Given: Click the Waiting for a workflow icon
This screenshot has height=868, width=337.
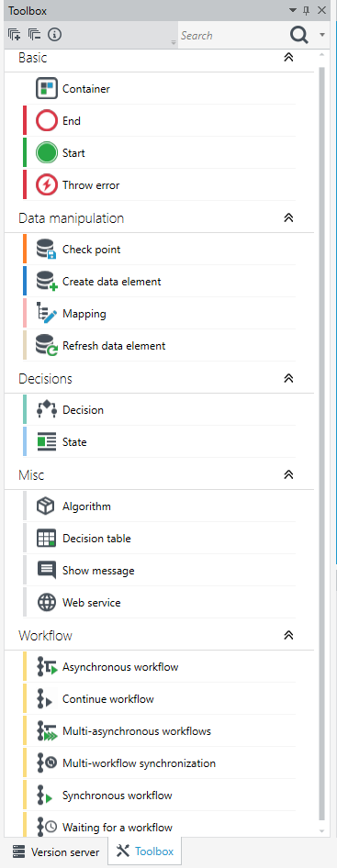Looking at the screenshot, I should pyautogui.click(x=47, y=828).
